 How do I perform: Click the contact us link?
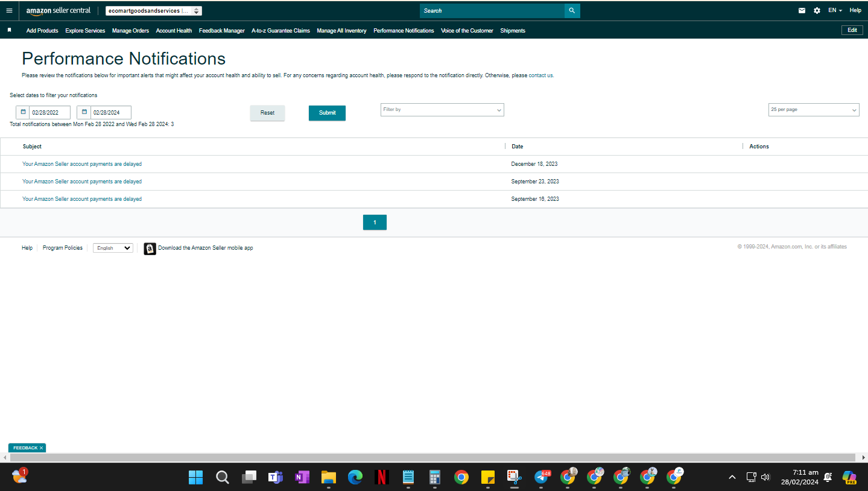(x=541, y=75)
